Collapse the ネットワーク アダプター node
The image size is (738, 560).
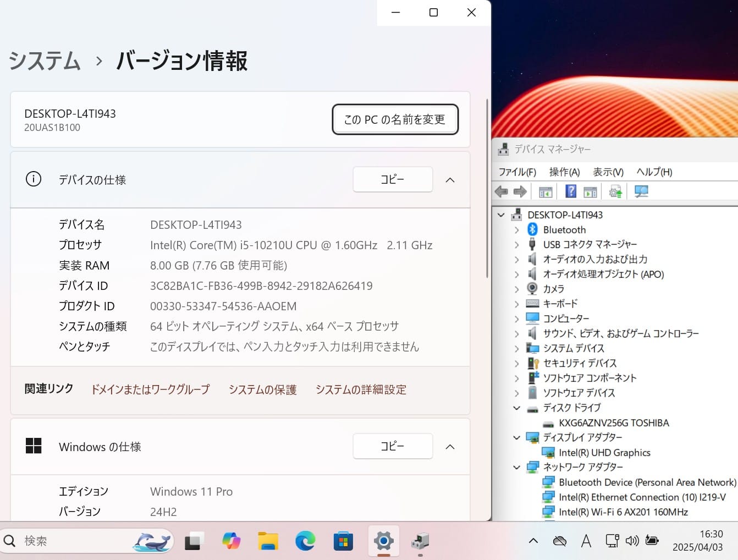pyautogui.click(x=516, y=467)
